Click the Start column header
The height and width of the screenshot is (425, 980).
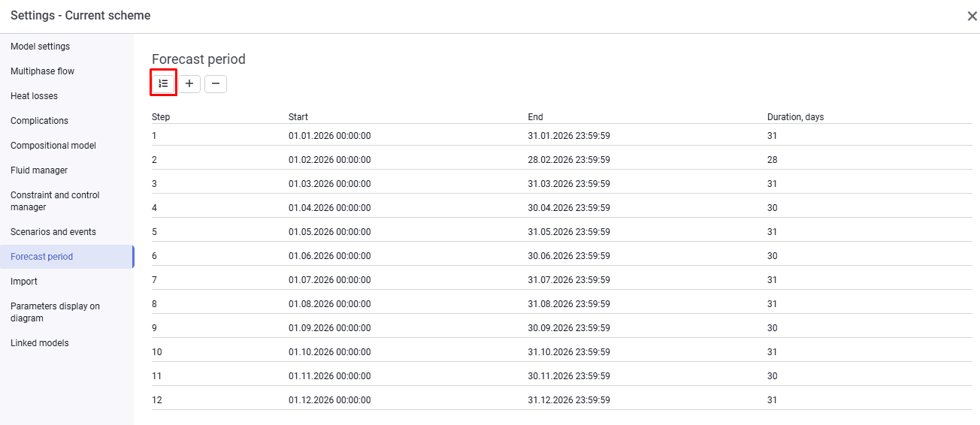[x=298, y=117]
